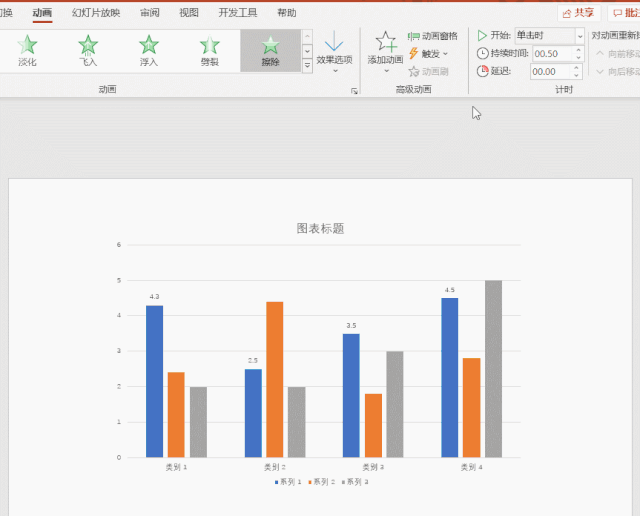Image resolution: width=640 pixels, height=516 pixels.
Task: Switch to the 幻灯片放映 tab
Action: pos(96,13)
